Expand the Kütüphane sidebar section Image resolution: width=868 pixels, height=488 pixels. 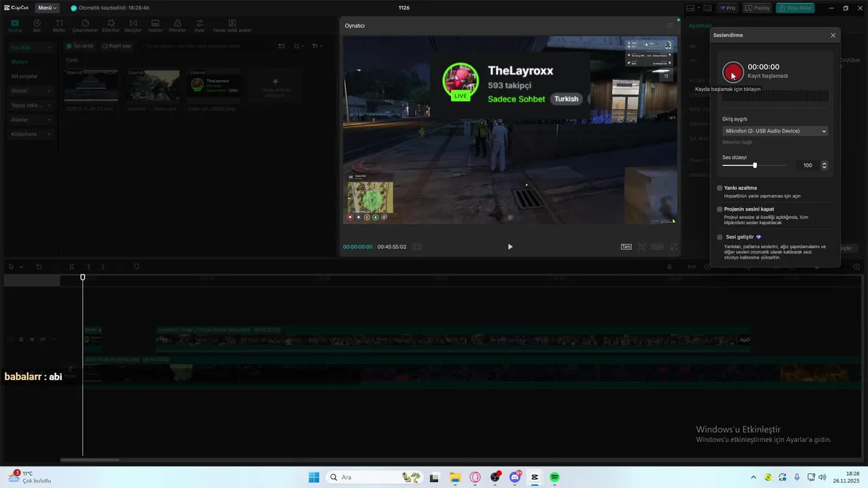(x=31, y=134)
